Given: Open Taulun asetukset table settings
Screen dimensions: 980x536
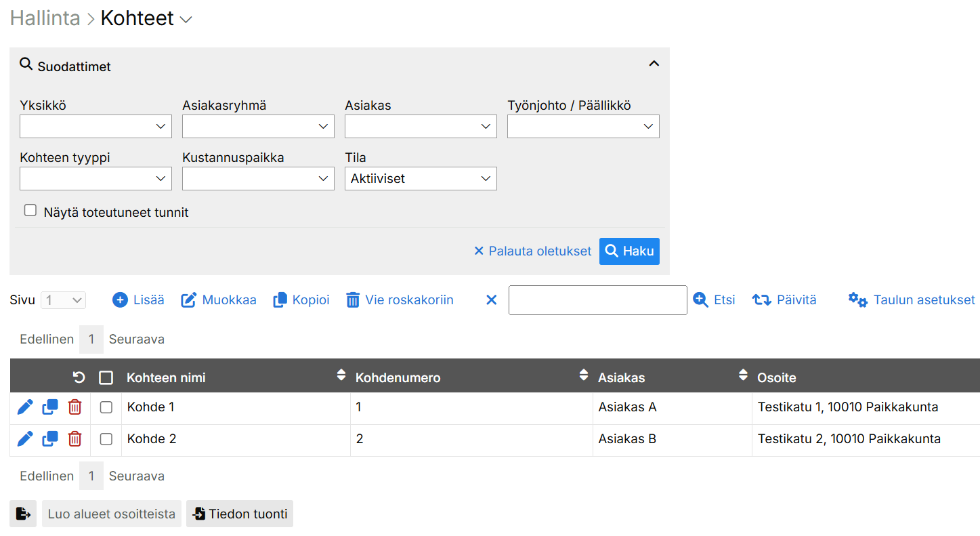Looking at the screenshot, I should pyautogui.click(x=912, y=300).
